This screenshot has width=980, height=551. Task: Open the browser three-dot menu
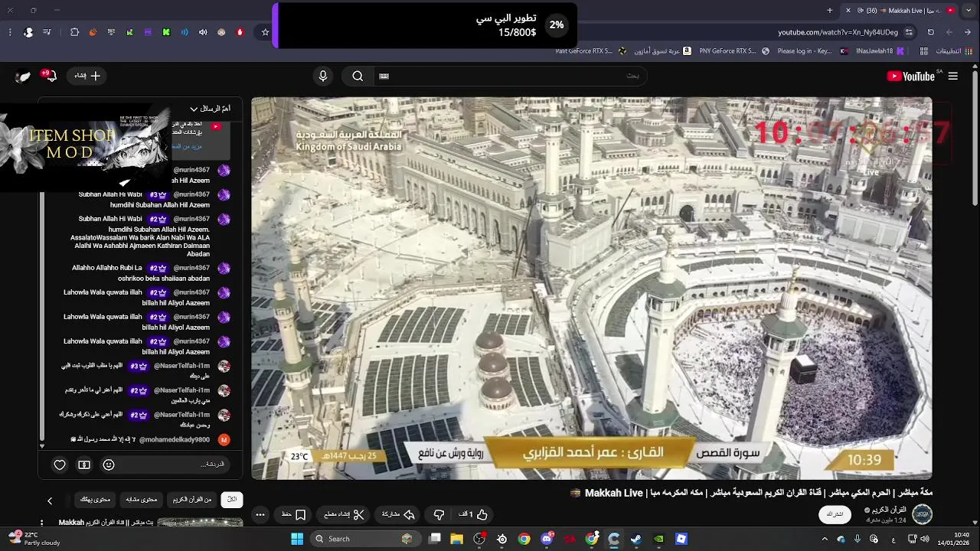tap(10, 32)
